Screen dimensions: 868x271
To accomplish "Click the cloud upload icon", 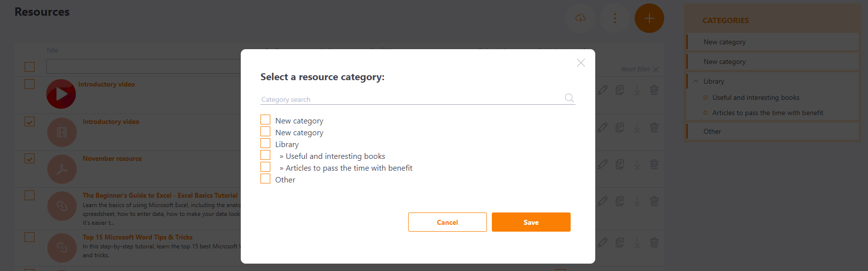I will (580, 18).
